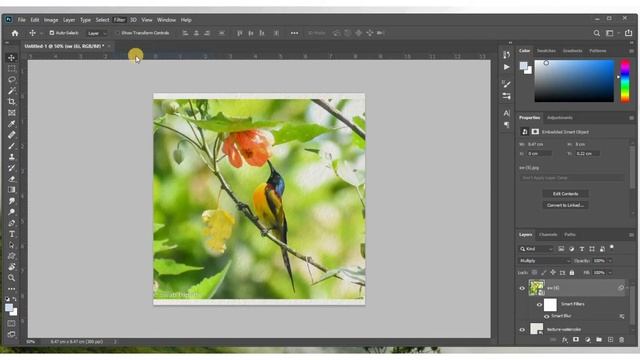Select the Frame tool
640x360 pixels.
11,113
